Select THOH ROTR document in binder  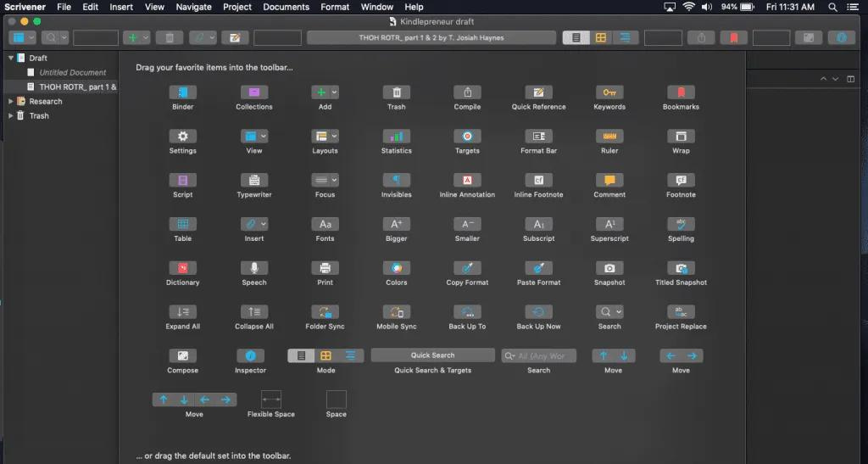77,87
